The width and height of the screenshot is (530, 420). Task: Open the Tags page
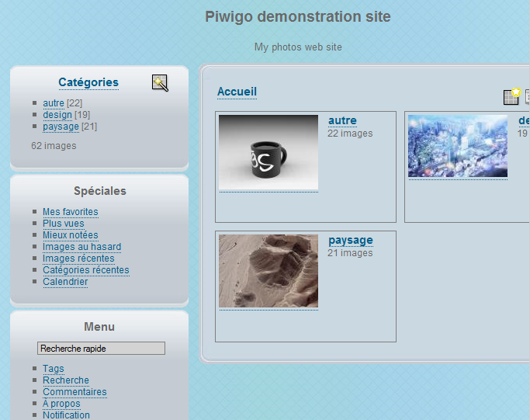(x=54, y=369)
